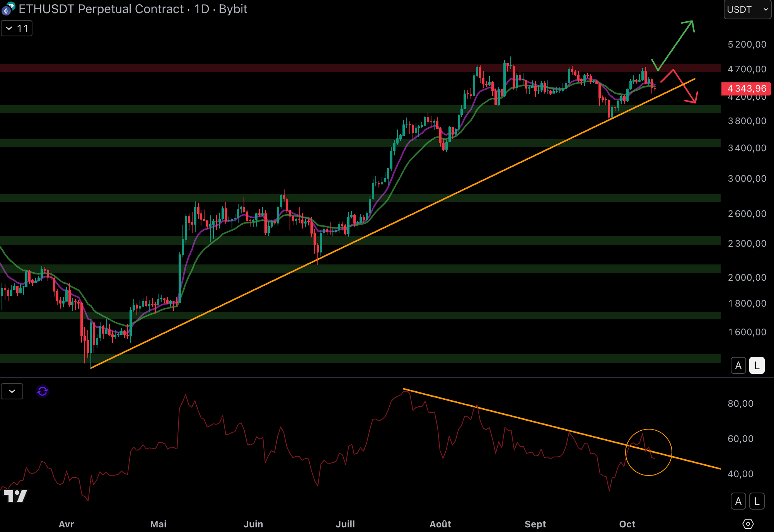
Task: Click the Oct label on time axis
Action: tap(627, 524)
